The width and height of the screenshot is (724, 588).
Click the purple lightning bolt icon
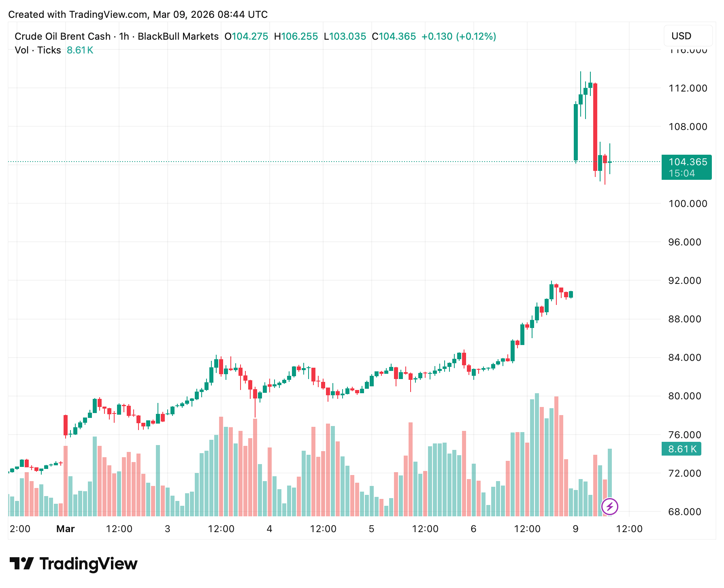pos(609,506)
